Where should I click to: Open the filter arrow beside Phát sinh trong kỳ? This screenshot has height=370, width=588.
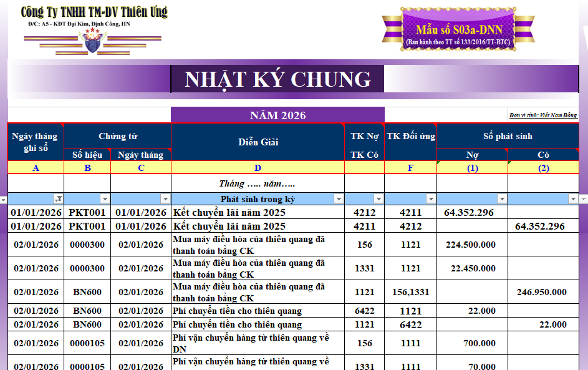pos(339,199)
